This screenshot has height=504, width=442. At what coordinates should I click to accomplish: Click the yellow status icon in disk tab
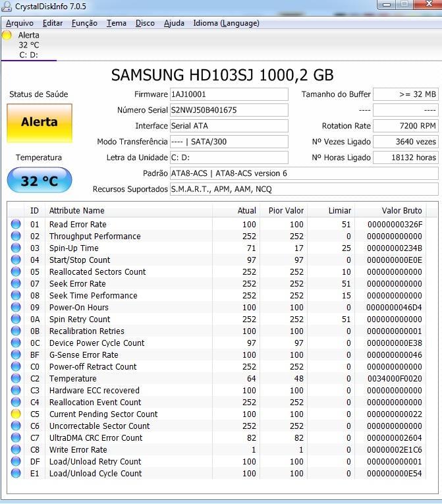[7, 35]
